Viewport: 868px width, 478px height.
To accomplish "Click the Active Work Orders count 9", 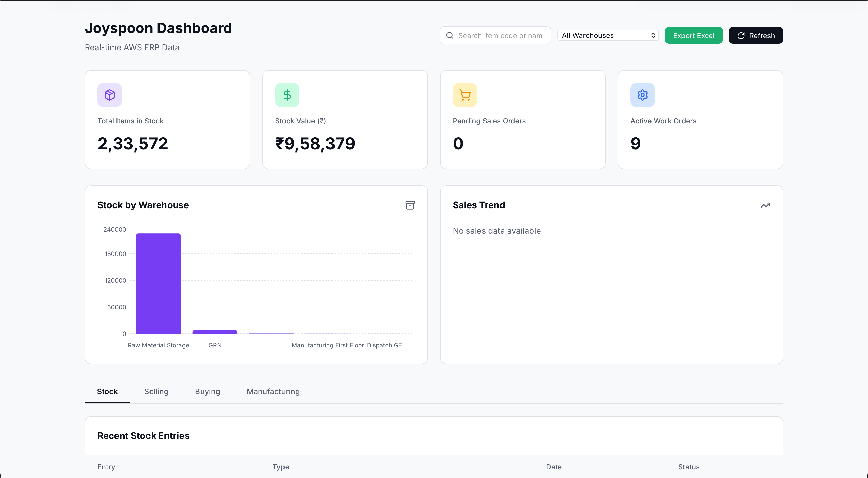I will (636, 144).
